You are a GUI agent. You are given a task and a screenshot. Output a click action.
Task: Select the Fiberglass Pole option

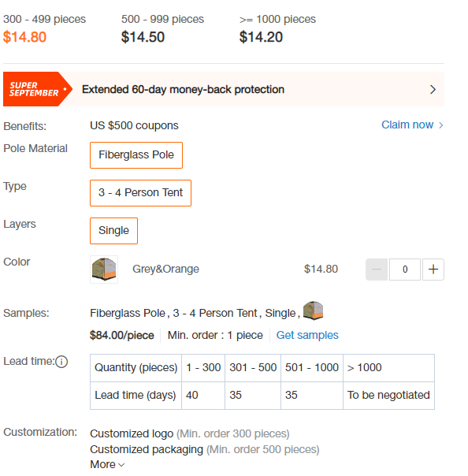tap(136, 155)
